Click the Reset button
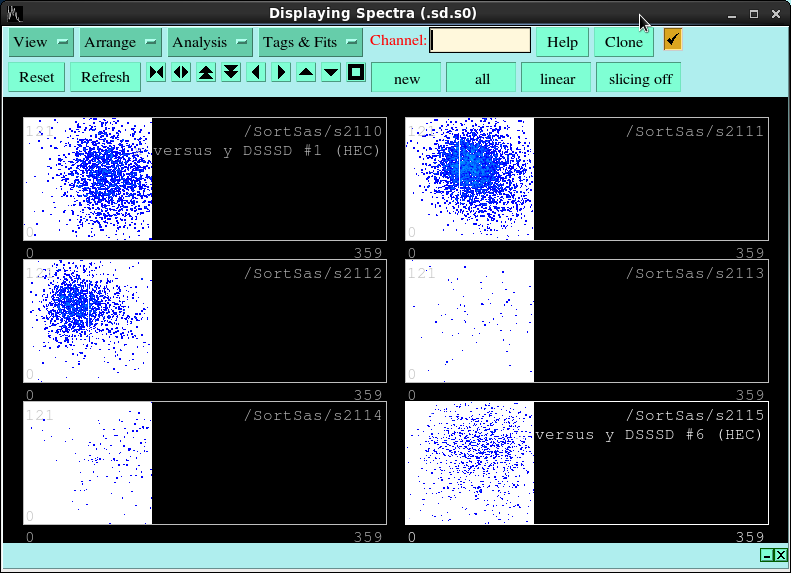This screenshot has width=791, height=573. click(x=36, y=77)
